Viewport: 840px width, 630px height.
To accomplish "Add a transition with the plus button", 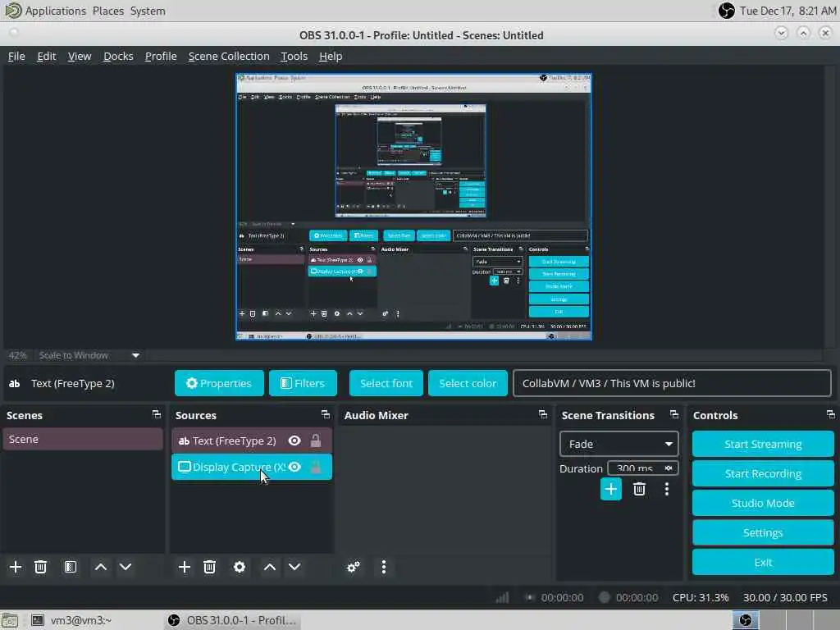I will 610,489.
